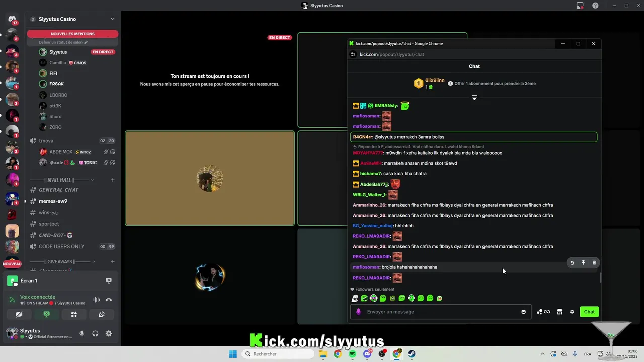
Task: Open the memes-aw9 channel
Action: (72, 201)
